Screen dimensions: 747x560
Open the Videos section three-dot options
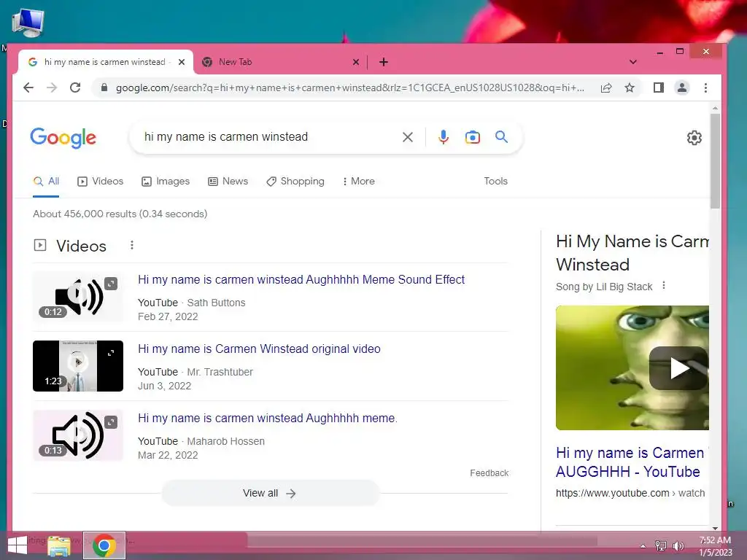point(132,245)
